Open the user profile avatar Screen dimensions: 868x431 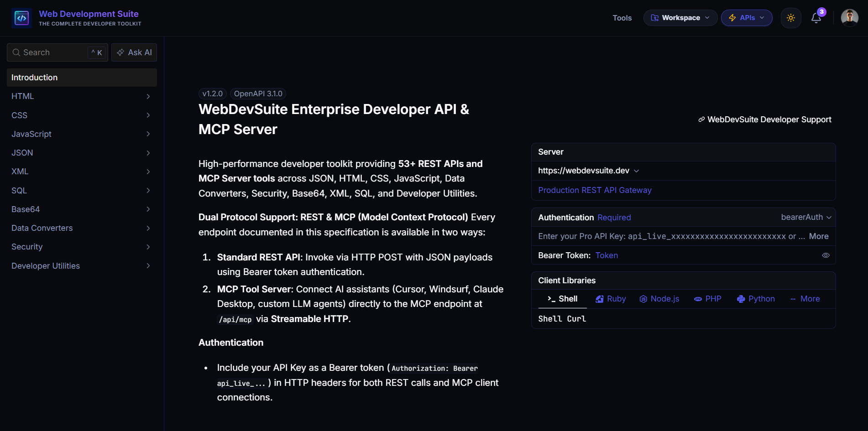[x=849, y=18]
